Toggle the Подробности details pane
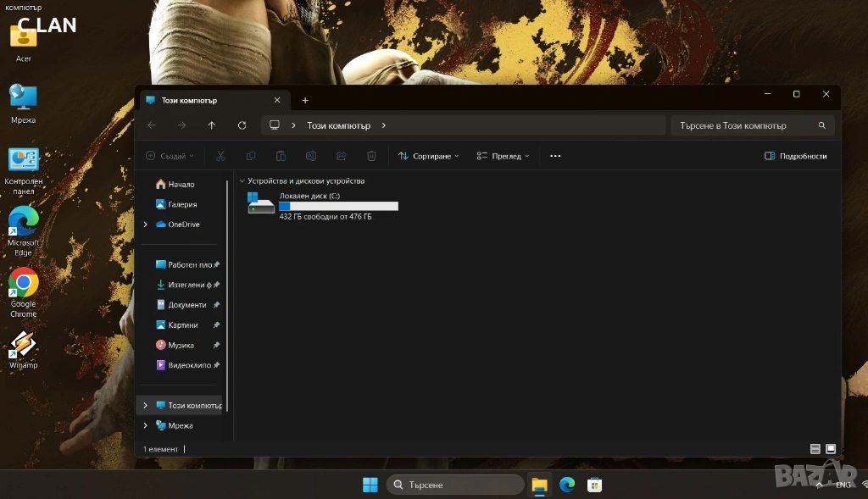The image size is (868, 499). (x=795, y=156)
